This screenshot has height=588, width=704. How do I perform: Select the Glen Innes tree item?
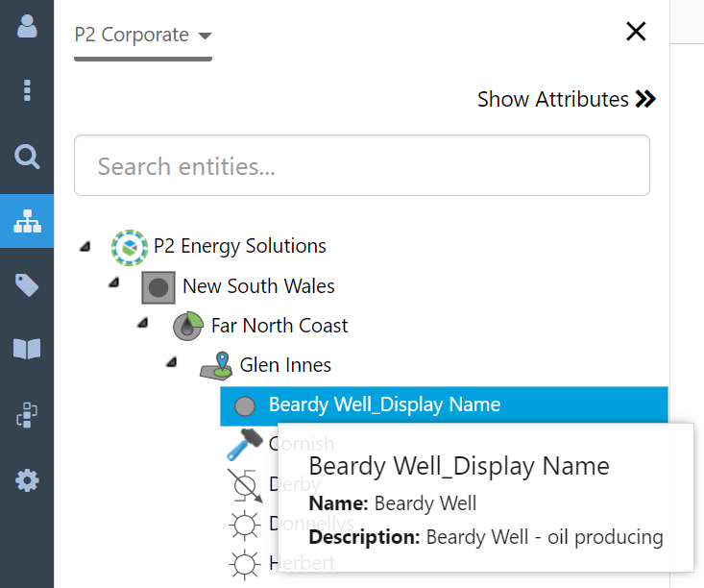(x=285, y=365)
